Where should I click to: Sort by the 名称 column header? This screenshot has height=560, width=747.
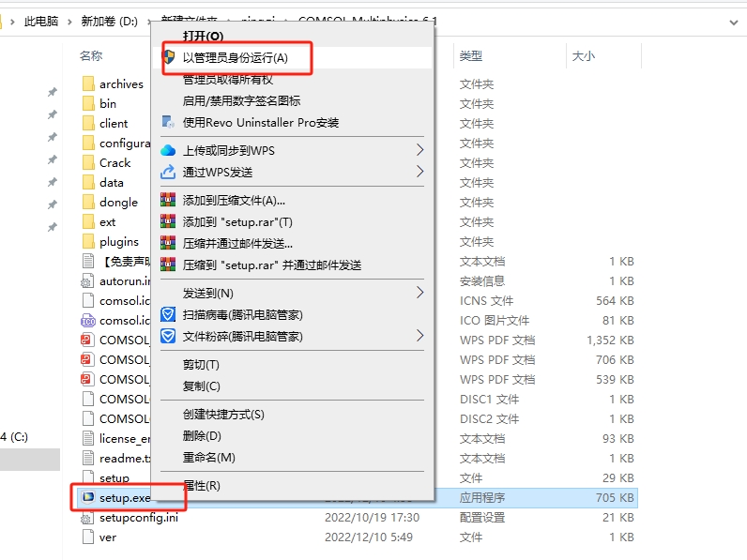pyautogui.click(x=91, y=55)
